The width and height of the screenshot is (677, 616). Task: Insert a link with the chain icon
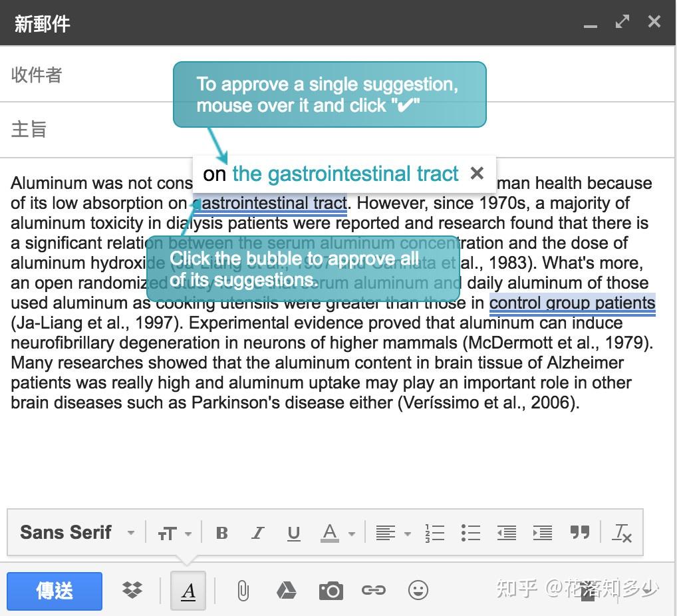pyautogui.click(x=373, y=590)
